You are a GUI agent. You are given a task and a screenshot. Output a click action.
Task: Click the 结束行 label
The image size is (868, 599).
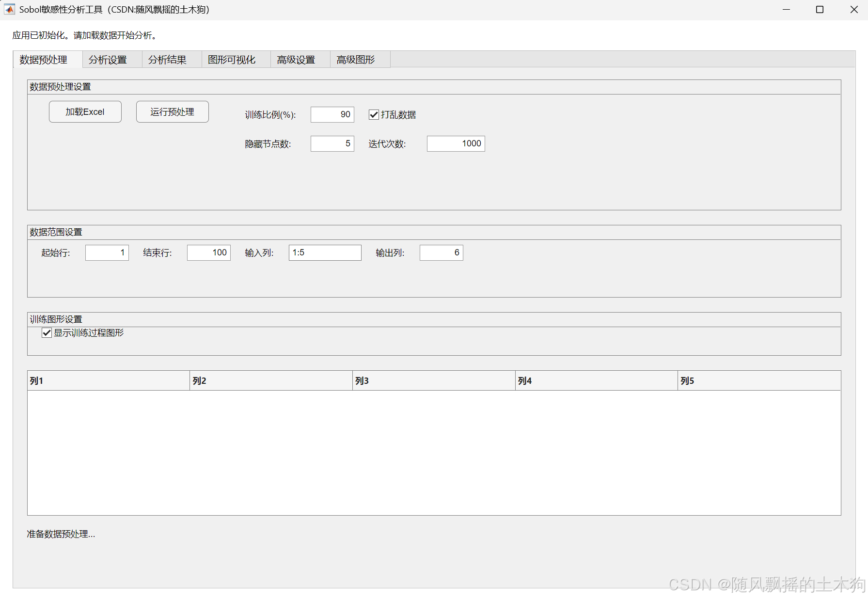(158, 253)
